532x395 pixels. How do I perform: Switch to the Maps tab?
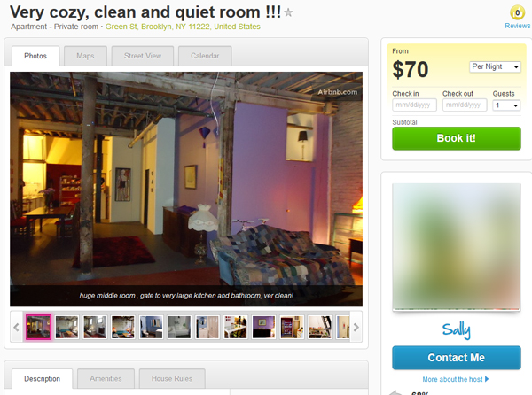point(85,56)
